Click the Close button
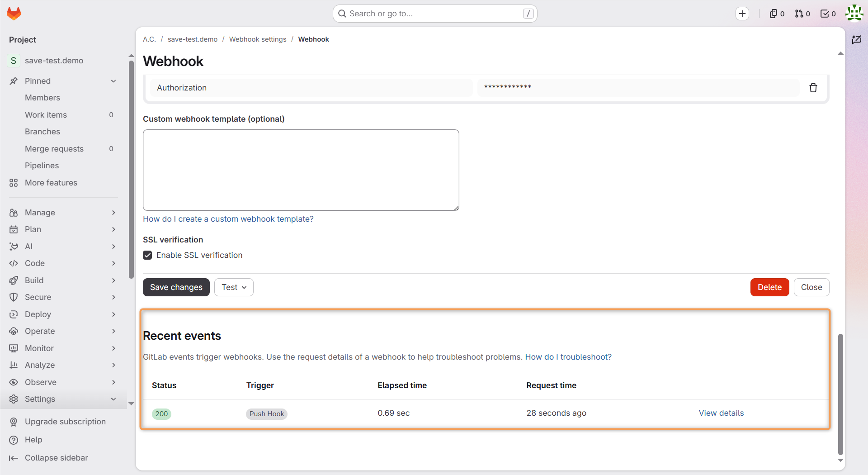The image size is (868, 475). [811, 287]
